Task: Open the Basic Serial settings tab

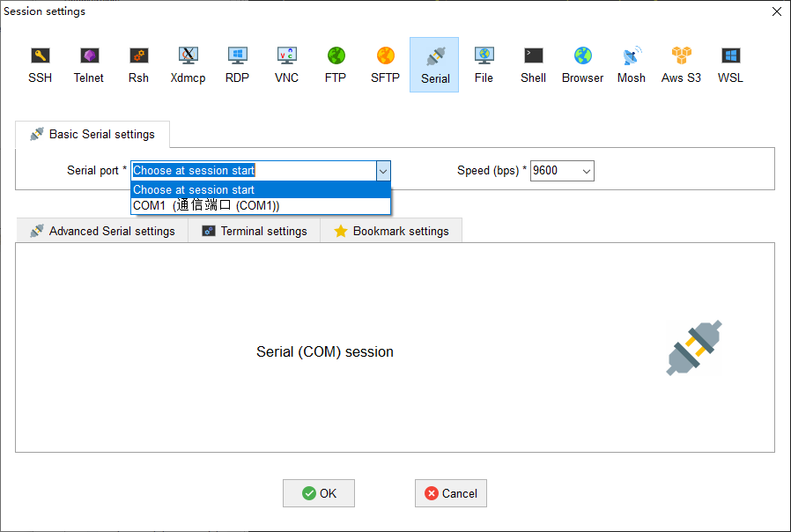Action: click(92, 134)
